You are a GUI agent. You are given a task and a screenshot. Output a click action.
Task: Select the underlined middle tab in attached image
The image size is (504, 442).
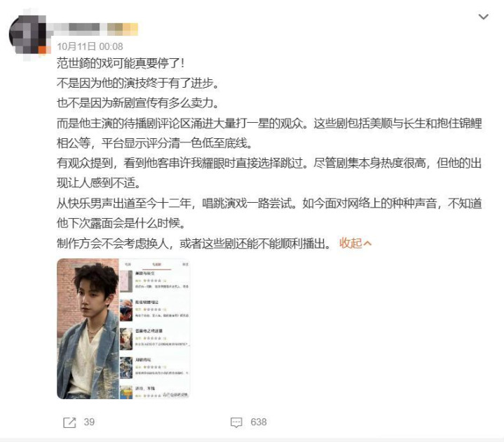(156, 264)
